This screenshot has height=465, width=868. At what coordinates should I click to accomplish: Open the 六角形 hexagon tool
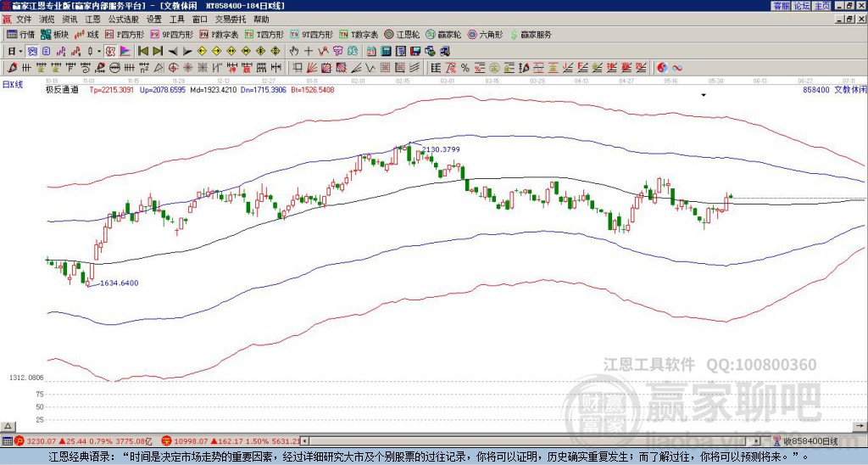[x=485, y=34]
